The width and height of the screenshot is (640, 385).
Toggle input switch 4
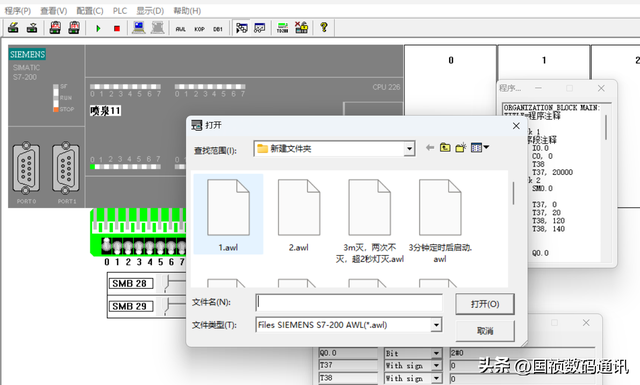(x=149, y=246)
